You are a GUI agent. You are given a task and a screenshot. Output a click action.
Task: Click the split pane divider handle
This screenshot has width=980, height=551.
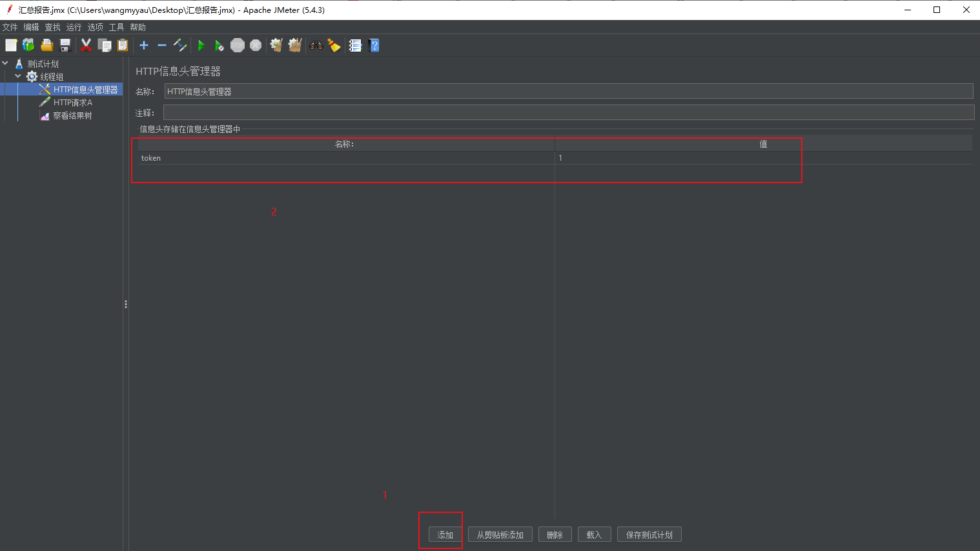pyautogui.click(x=125, y=304)
